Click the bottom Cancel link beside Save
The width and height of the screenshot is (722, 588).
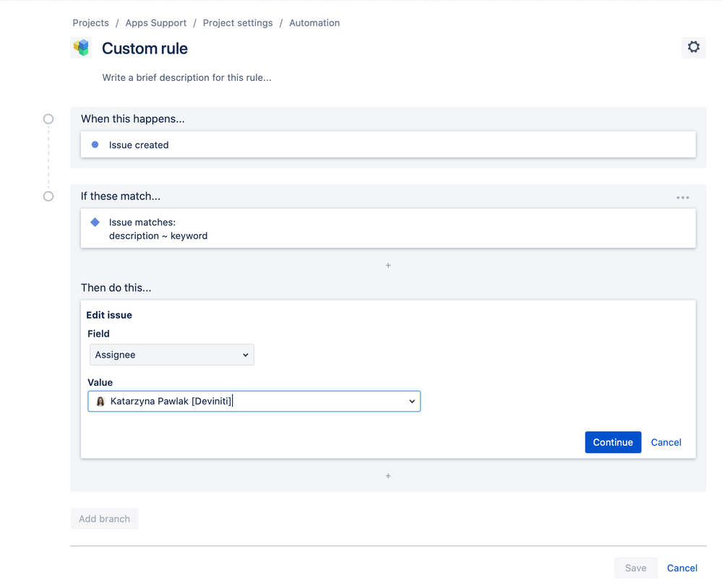tap(682, 568)
